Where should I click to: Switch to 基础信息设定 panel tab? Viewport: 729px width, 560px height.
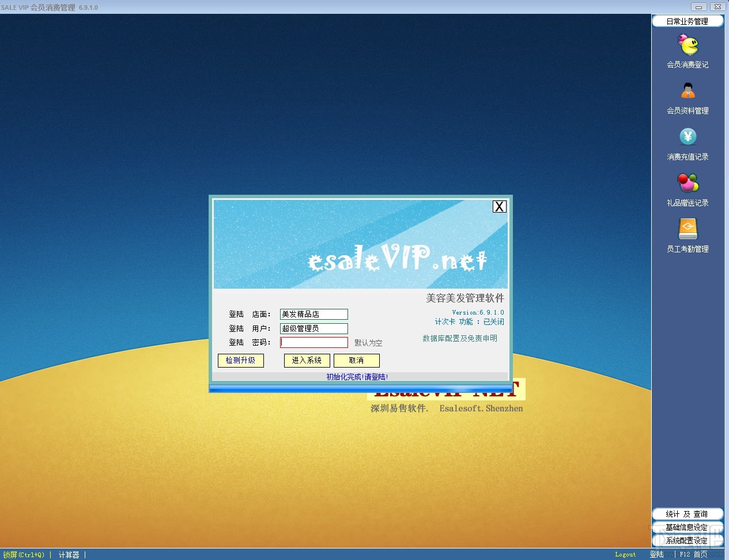pyautogui.click(x=688, y=527)
